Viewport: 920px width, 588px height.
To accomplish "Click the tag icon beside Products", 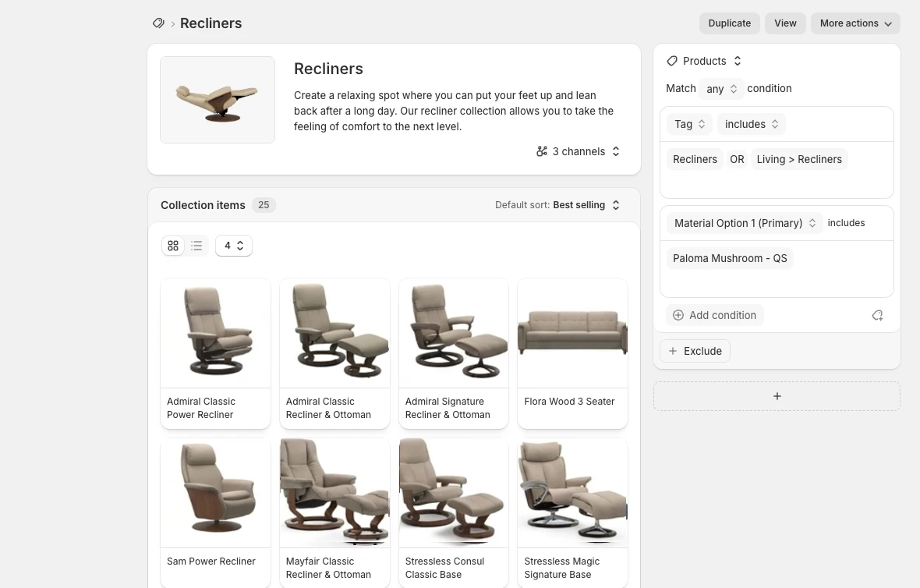I will pyautogui.click(x=672, y=61).
